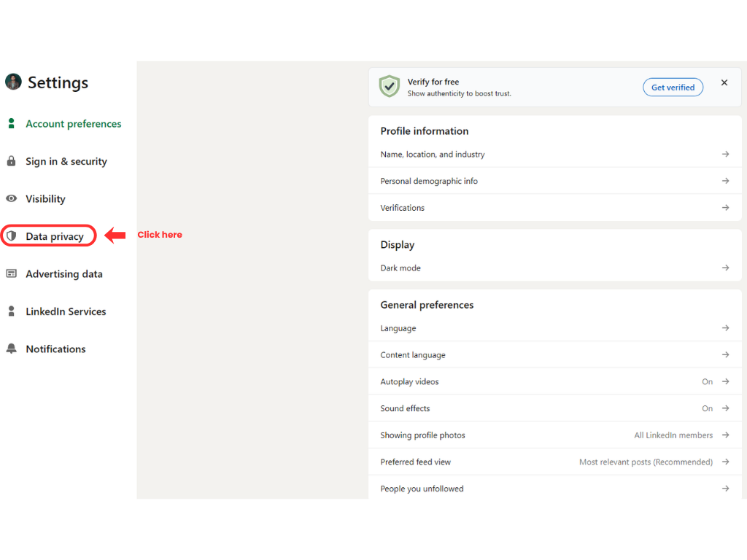This screenshot has height=560, width=747.
Task: Click arrow on Sound effects row
Action: 725,408
